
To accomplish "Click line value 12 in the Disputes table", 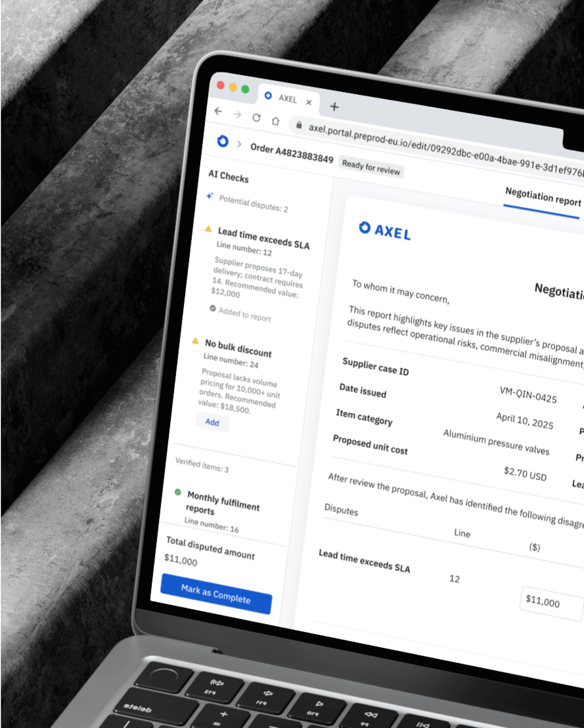I will click(x=455, y=579).
